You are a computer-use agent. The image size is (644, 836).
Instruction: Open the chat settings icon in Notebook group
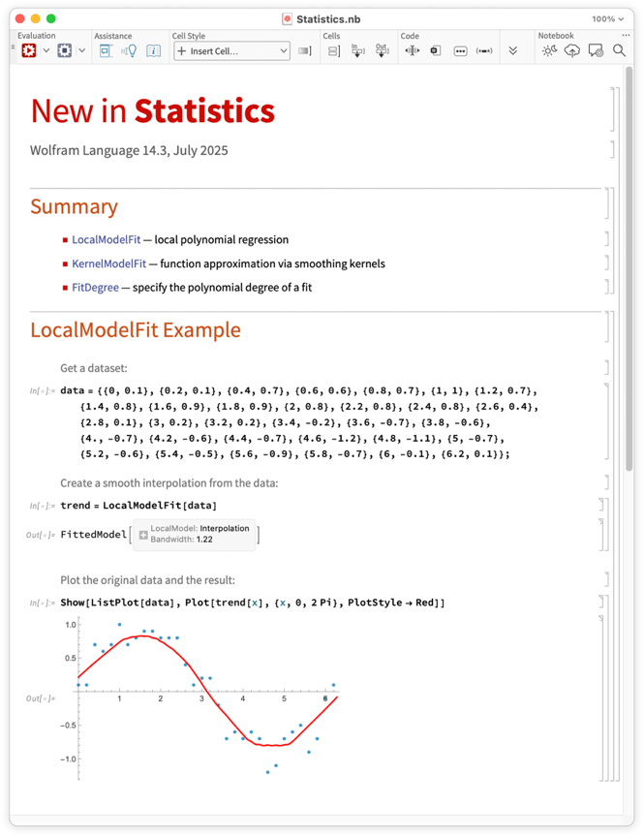[596, 50]
